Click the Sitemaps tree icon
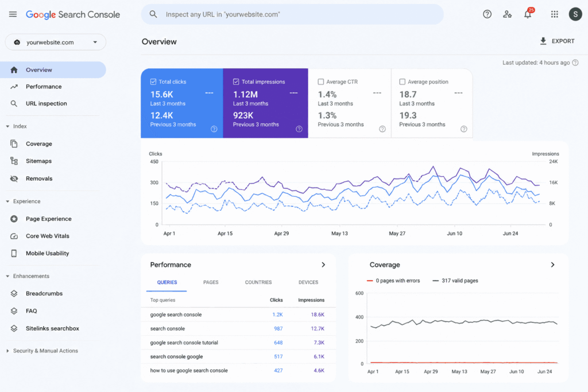 click(x=14, y=161)
